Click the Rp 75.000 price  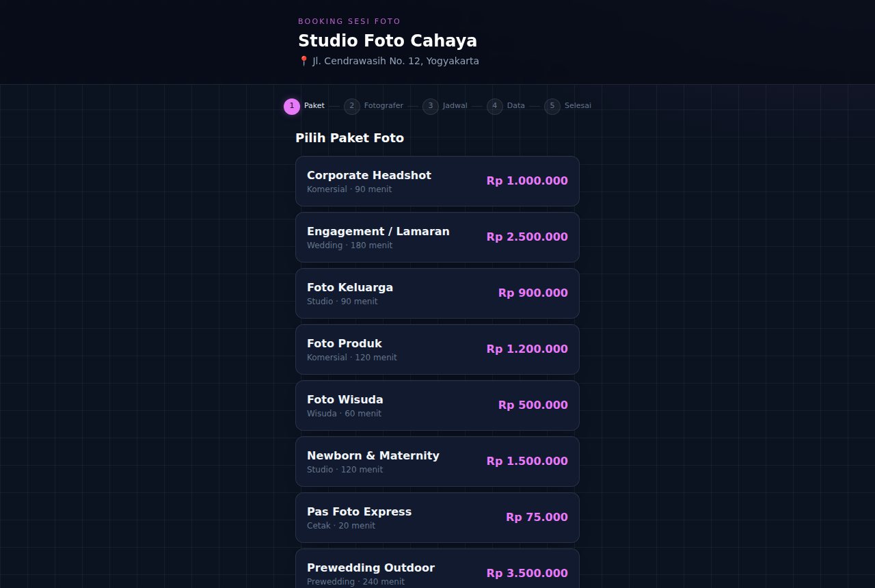(x=537, y=518)
